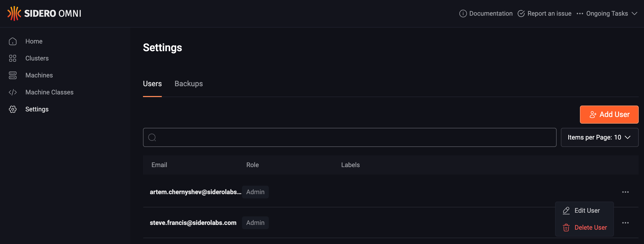Click the Settings gear icon

click(x=13, y=109)
